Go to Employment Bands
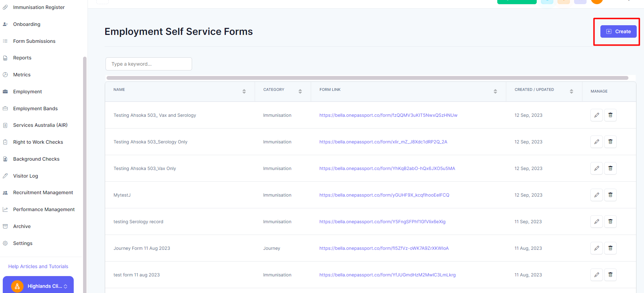The image size is (644, 293). tap(35, 108)
